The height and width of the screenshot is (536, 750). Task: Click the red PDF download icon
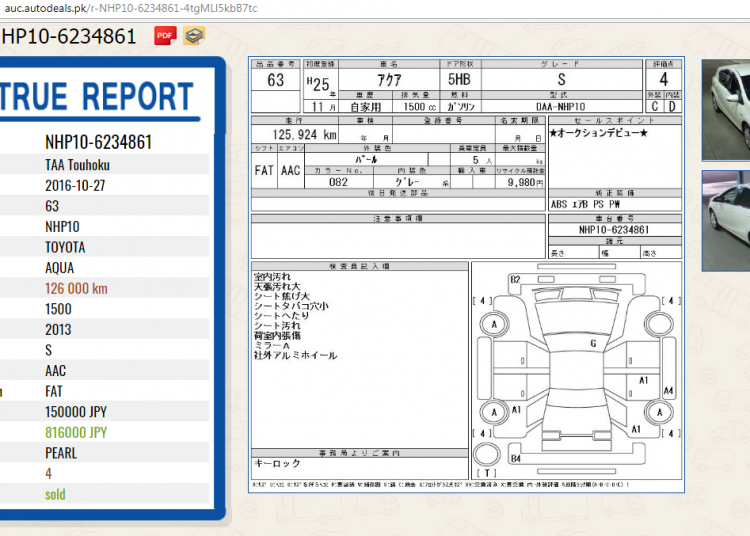tap(165, 36)
